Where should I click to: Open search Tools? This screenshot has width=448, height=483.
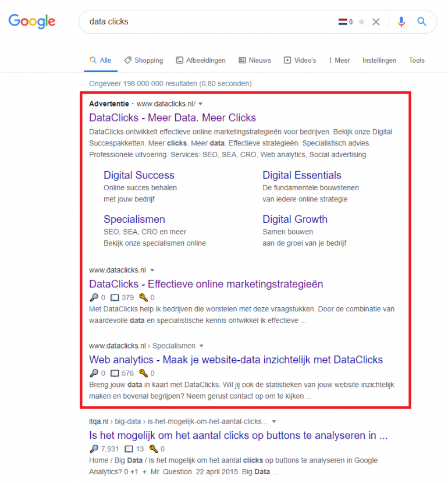tap(417, 61)
